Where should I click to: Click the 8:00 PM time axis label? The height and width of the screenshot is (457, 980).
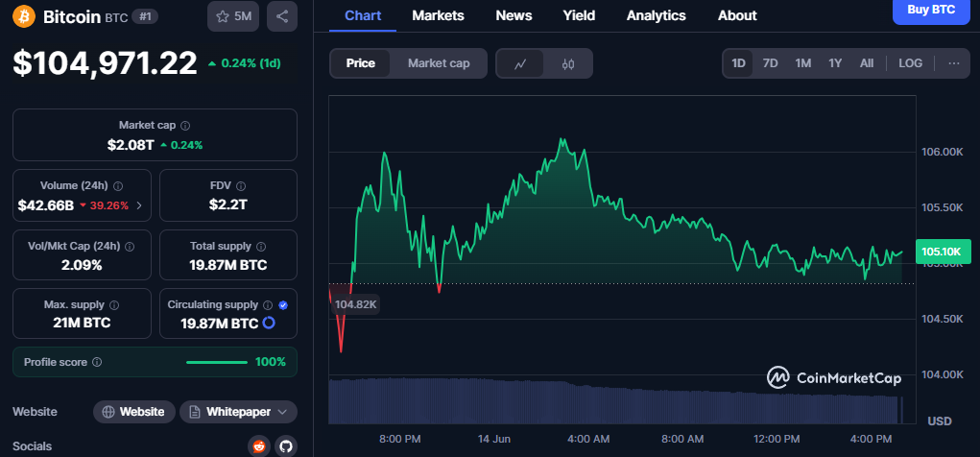click(400, 440)
